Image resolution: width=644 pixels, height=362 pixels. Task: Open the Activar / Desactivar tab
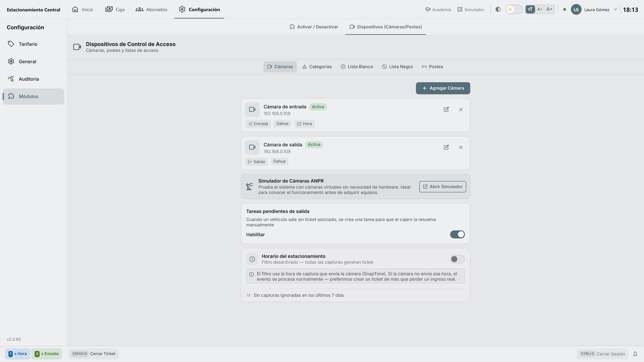(314, 27)
